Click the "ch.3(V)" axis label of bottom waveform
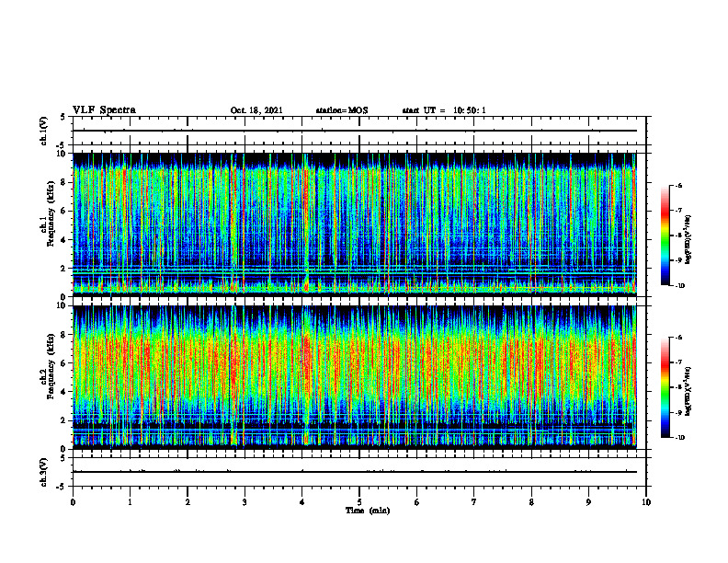 (43, 472)
